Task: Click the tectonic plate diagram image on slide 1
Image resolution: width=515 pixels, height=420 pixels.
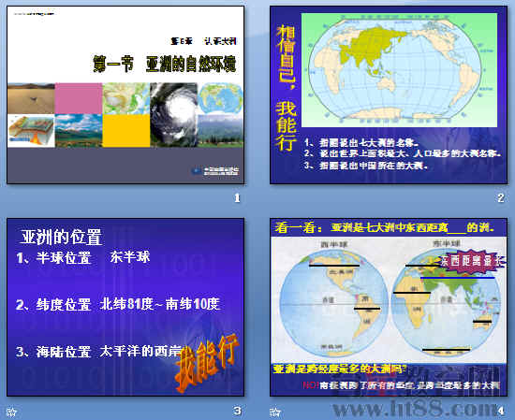Action: pyautogui.click(x=31, y=131)
